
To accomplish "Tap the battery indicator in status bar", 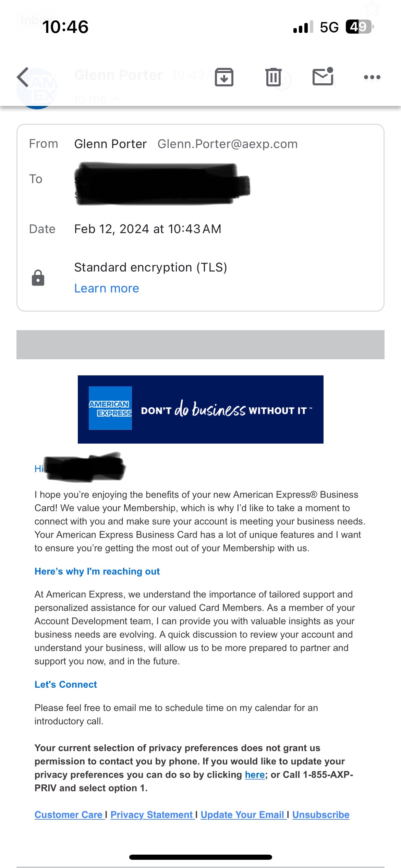I will [x=359, y=27].
